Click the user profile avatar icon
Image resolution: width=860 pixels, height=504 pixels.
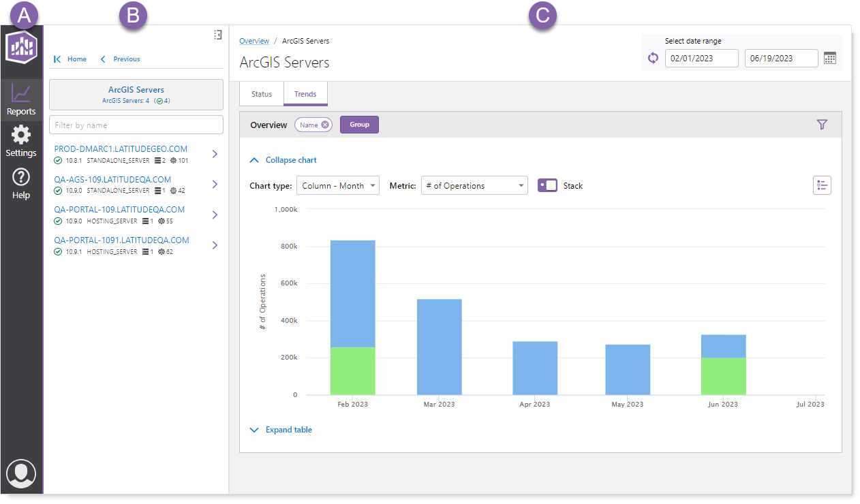(x=21, y=473)
